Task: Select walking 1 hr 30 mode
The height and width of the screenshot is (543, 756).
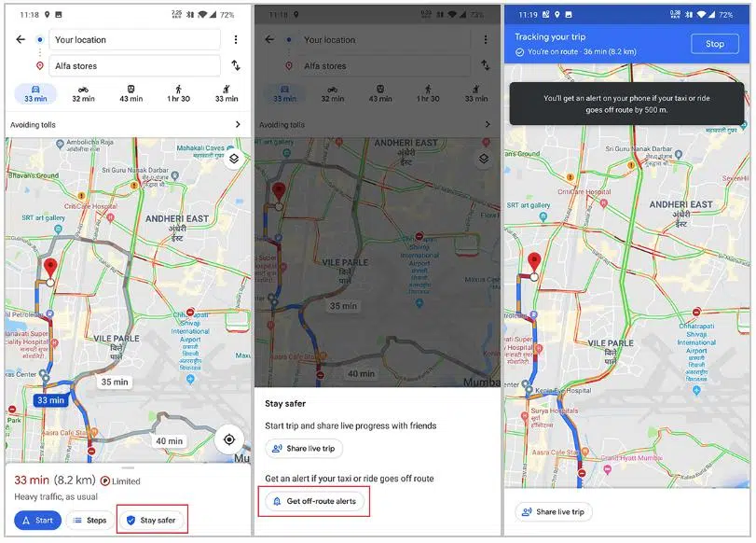Action: [178, 93]
